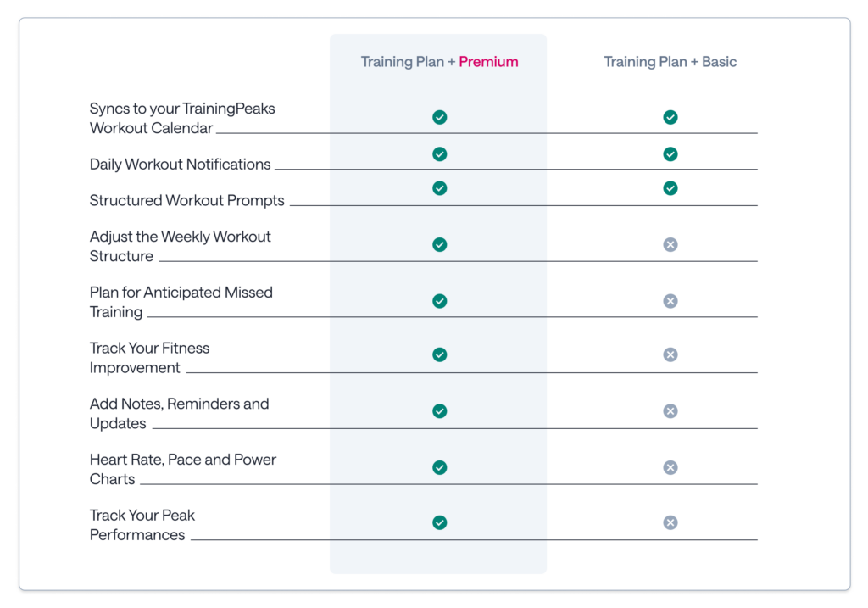
Task: Click Basic checkmark for Daily Workout Notifications
Action: coord(670,154)
